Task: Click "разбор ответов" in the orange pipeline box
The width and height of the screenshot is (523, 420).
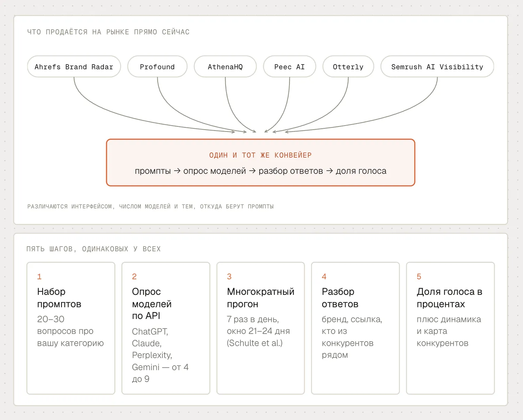Action: [291, 171]
